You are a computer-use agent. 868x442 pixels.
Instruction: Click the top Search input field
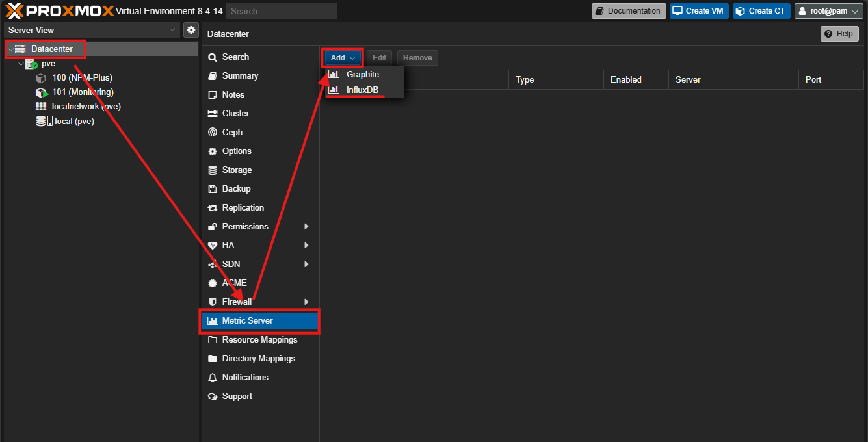point(282,11)
